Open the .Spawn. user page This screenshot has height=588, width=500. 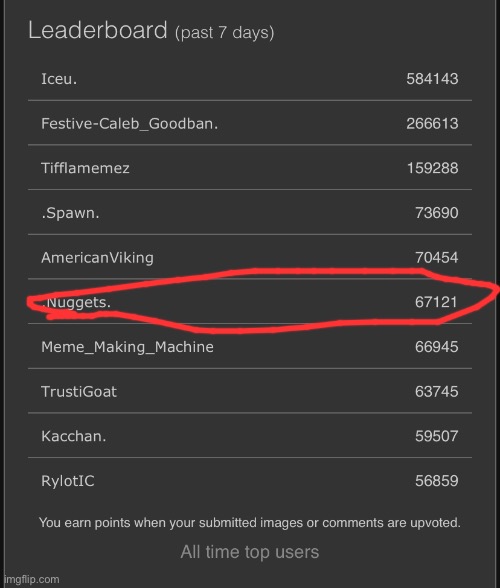coord(70,213)
